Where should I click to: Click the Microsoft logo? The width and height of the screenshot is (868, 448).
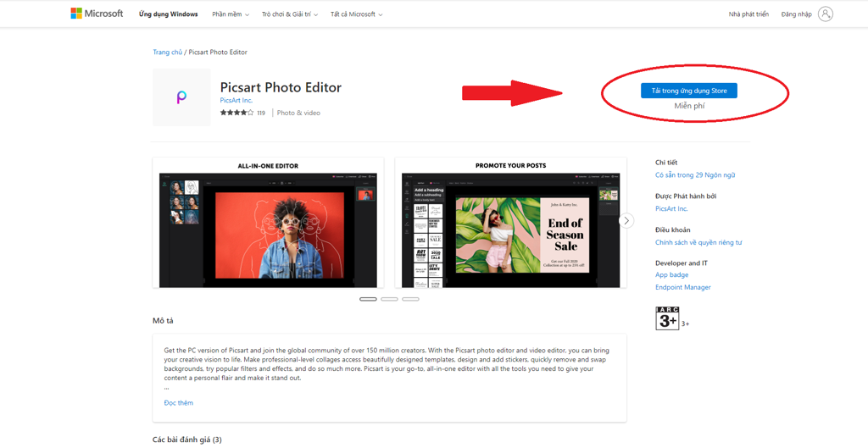click(97, 14)
